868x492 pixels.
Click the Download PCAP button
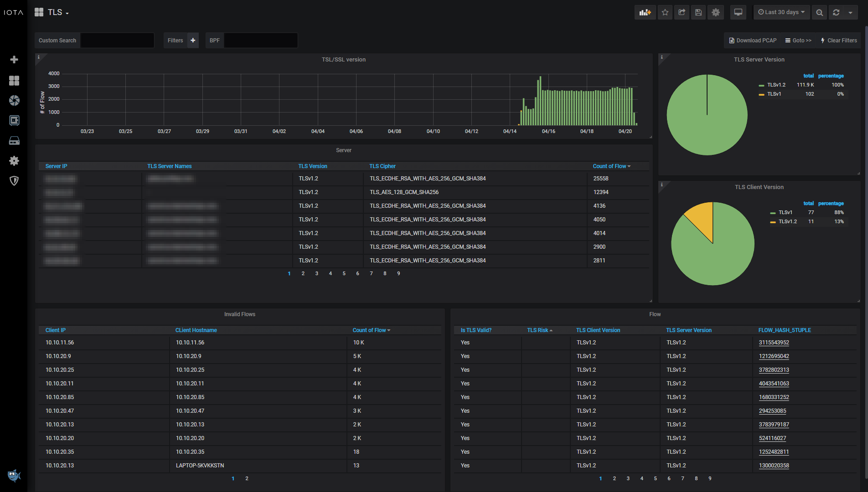(x=753, y=41)
